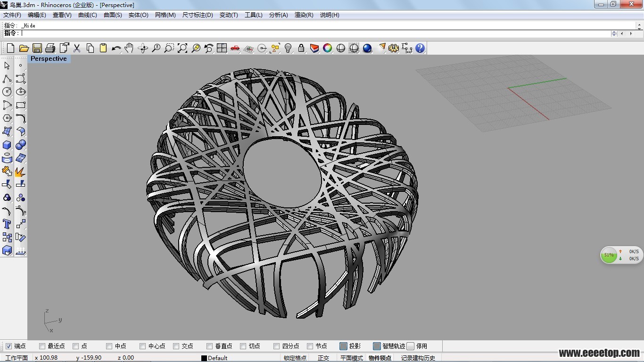Viewport: 644px width, 362px height.
Task: Click the Perspective viewport title tab
Action: pyautogui.click(x=49, y=59)
